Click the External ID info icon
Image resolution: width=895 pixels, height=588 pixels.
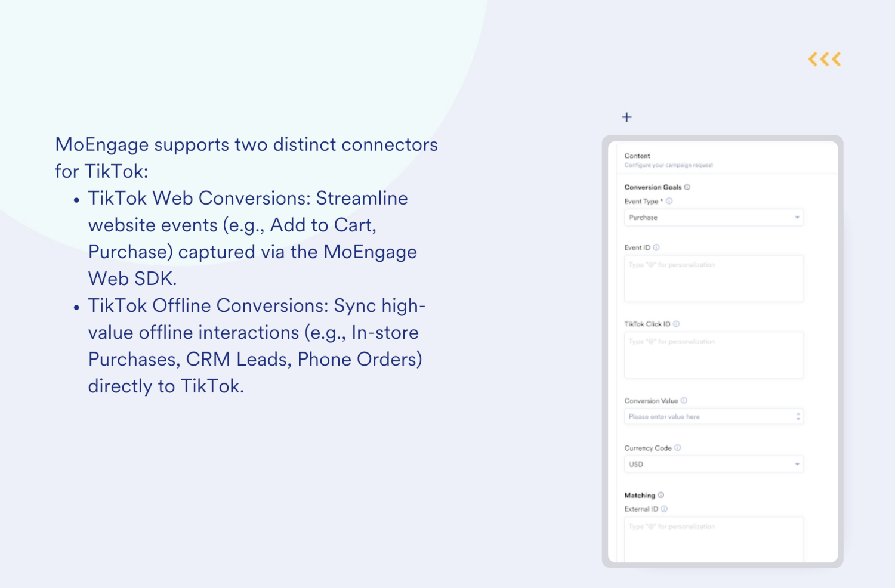click(x=663, y=509)
